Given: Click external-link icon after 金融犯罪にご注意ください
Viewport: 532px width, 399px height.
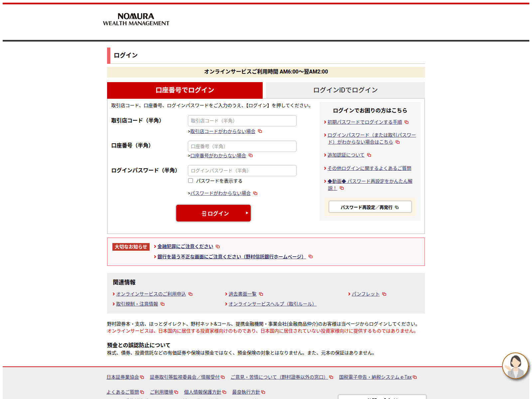Looking at the screenshot, I should (218, 247).
